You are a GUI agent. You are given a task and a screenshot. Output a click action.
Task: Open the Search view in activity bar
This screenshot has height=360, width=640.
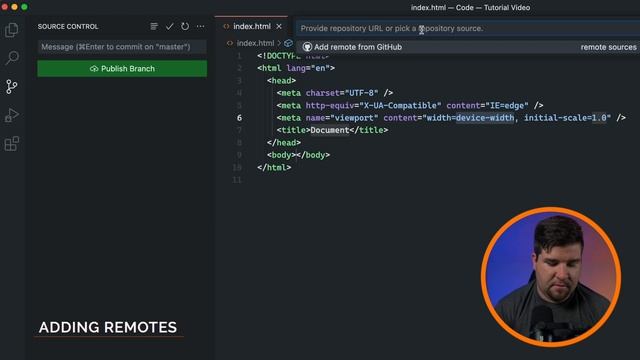(x=12, y=58)
